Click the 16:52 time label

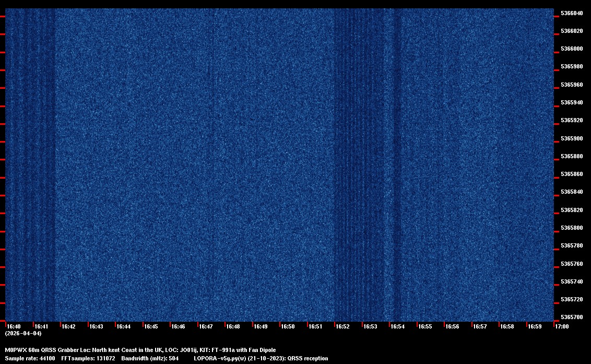[342, 326]
